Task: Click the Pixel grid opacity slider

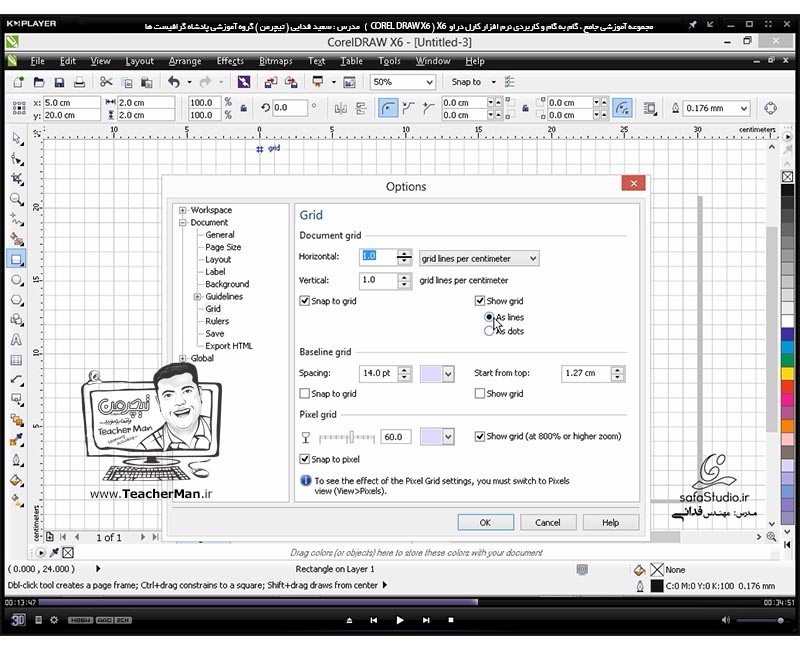Action: point(347,437)
